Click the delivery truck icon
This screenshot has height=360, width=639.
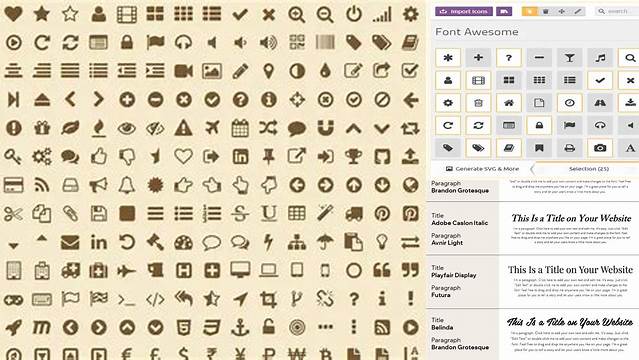pyautogui.click(x=354, y=214)
